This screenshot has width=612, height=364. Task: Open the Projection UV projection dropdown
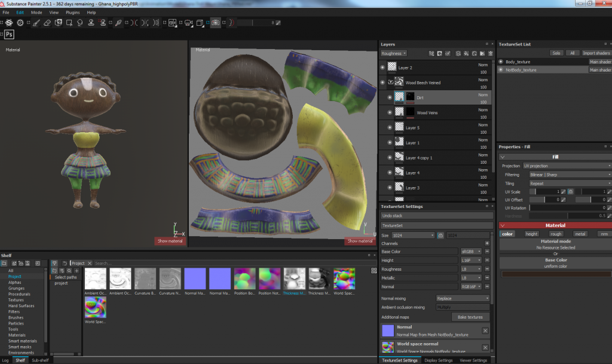click(x=567, y=166)
